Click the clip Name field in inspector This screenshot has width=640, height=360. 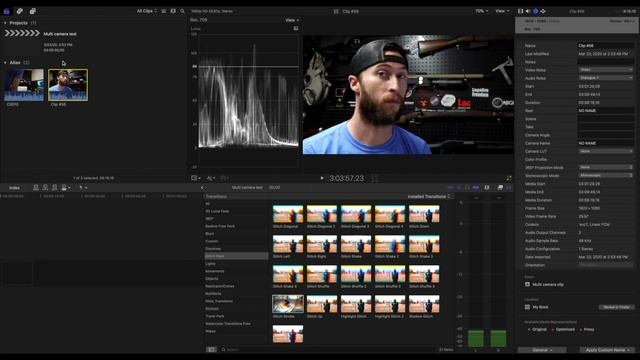[x=606, y=46]
